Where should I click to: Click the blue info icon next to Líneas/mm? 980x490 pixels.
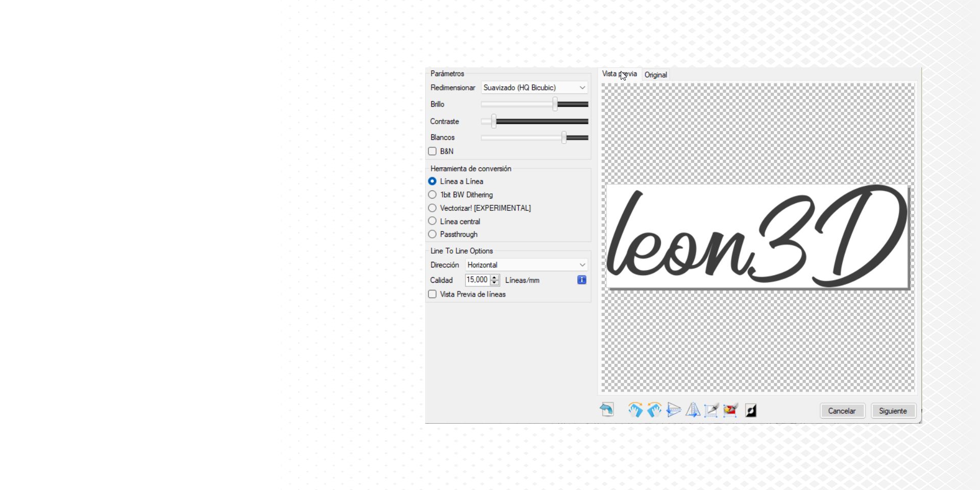click(x=581, y=280)
